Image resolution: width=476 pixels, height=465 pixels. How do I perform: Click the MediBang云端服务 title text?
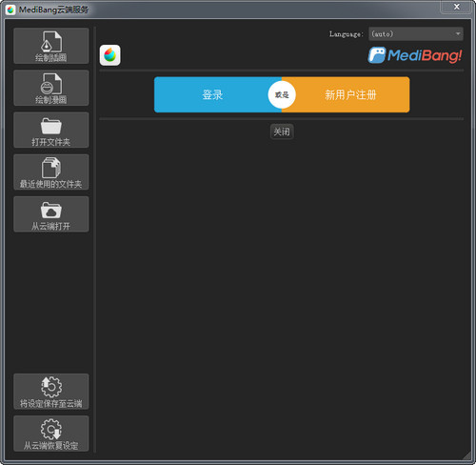(x=53, y=10)
